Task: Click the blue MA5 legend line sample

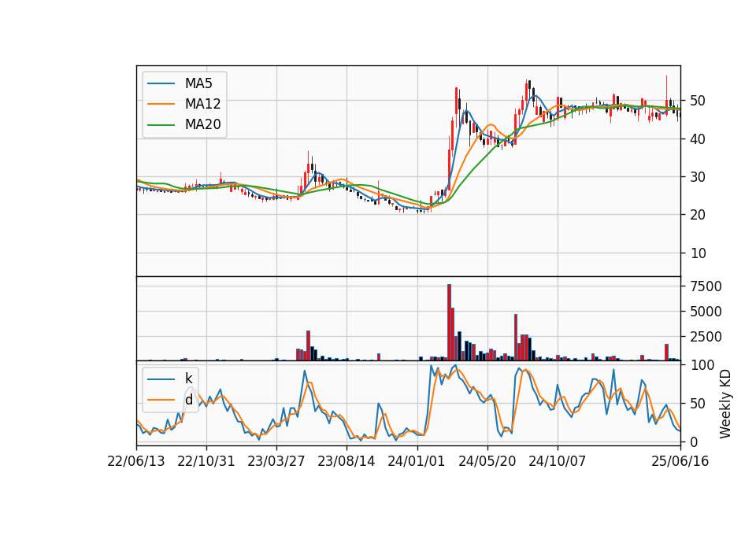Action: click(x=161, y=83)
